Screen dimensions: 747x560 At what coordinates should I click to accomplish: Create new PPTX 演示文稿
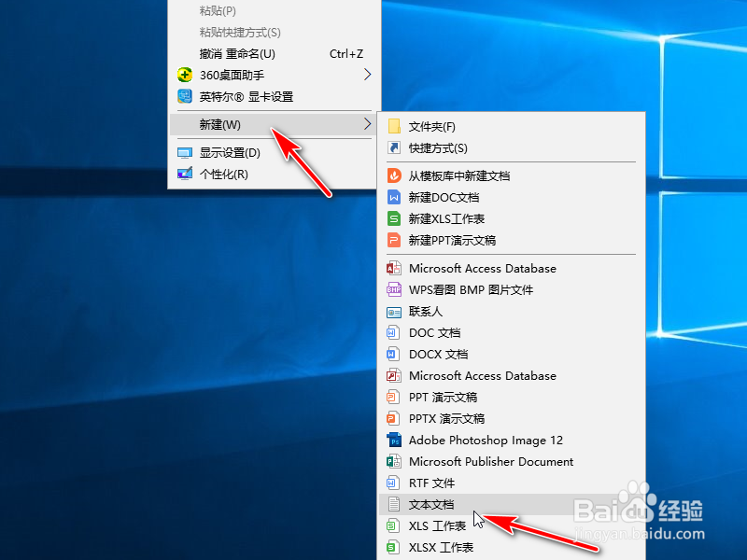[511, 418]
